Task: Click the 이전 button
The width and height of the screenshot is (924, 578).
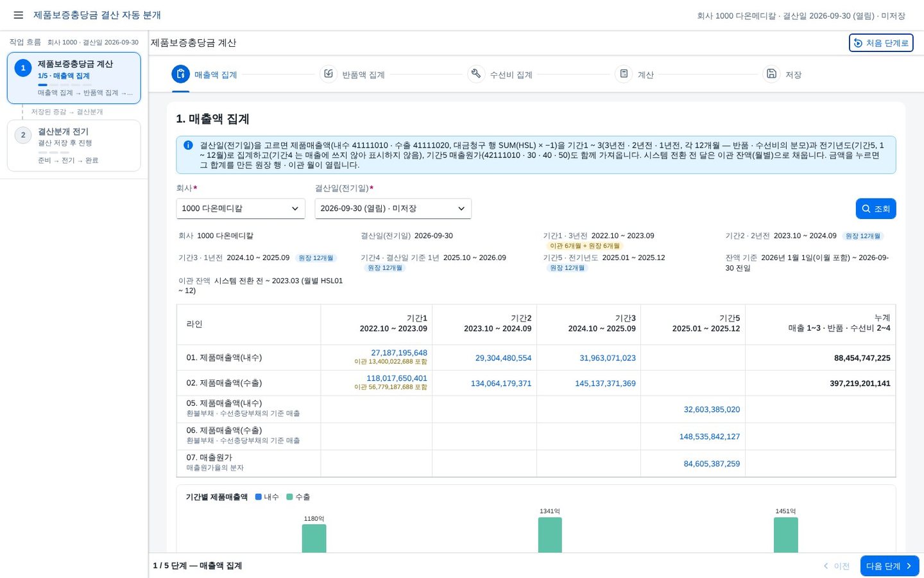Action: point(836,566)
